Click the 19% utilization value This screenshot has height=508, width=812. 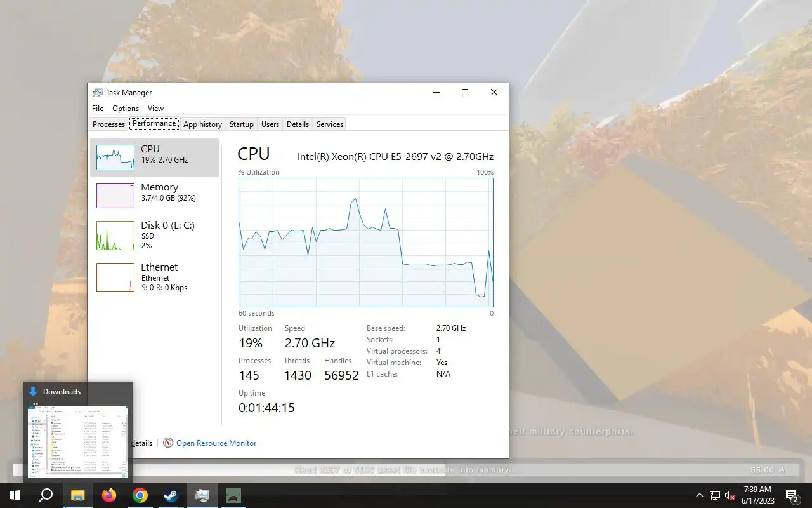tap(251, 344)
